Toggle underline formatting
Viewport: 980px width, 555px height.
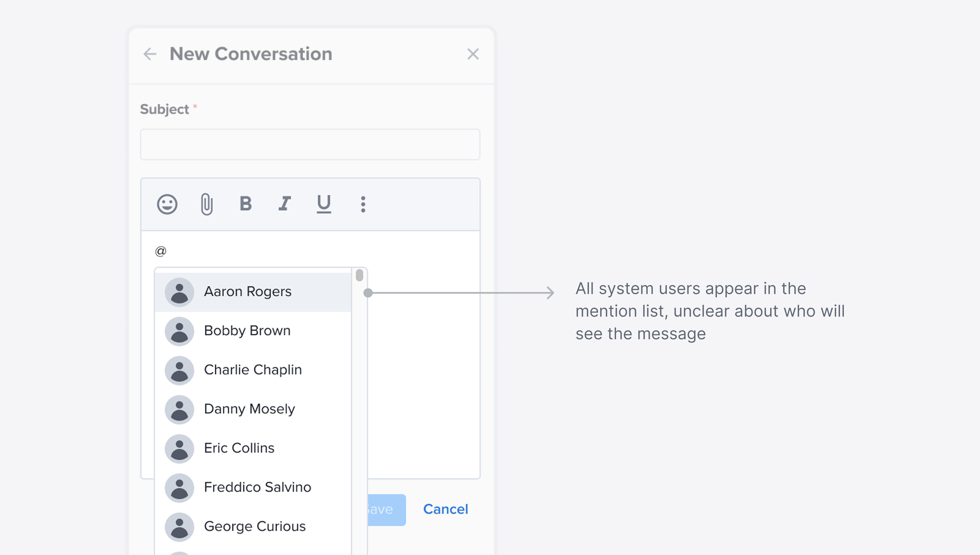pyautogui.click(x=324, y=204)
